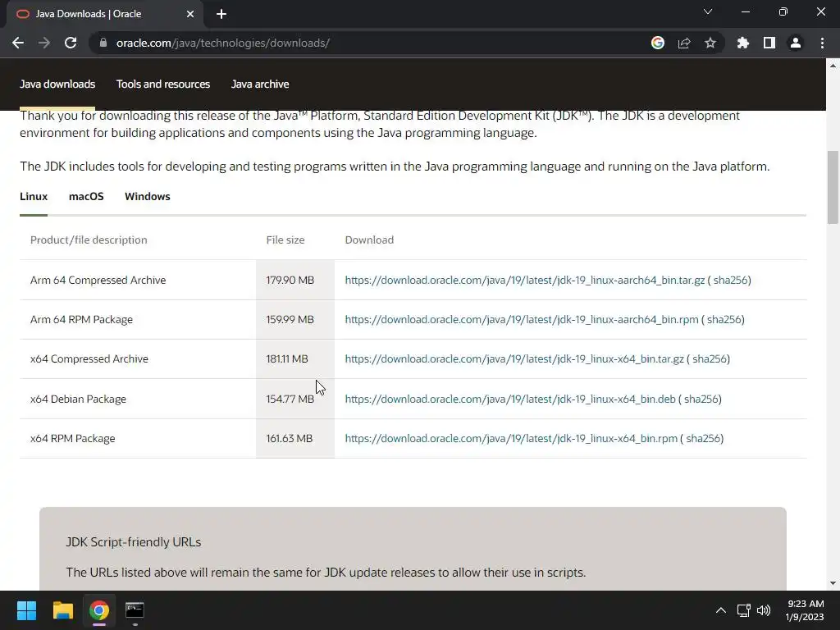Open sha256 for x64 RPM Package
This screenshot has height=630, width=840.
[703, 439]
